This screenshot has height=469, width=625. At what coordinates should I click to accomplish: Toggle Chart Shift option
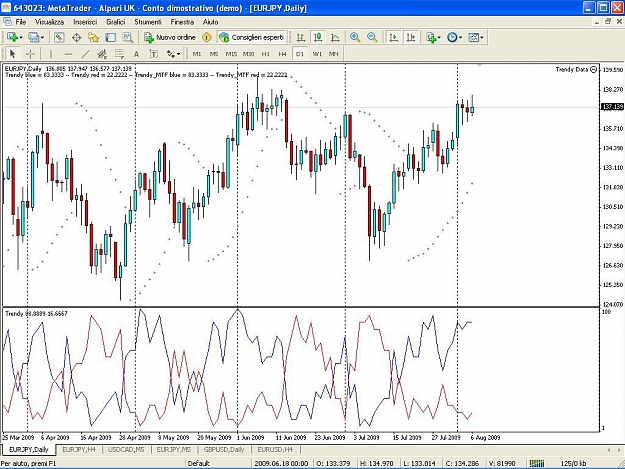[x=411, y=37]
